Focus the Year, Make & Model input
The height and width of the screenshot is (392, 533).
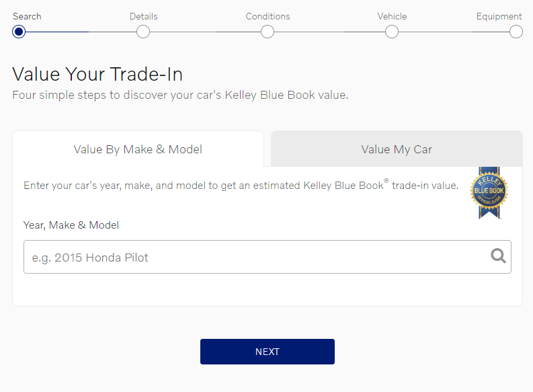coord(255,257)
